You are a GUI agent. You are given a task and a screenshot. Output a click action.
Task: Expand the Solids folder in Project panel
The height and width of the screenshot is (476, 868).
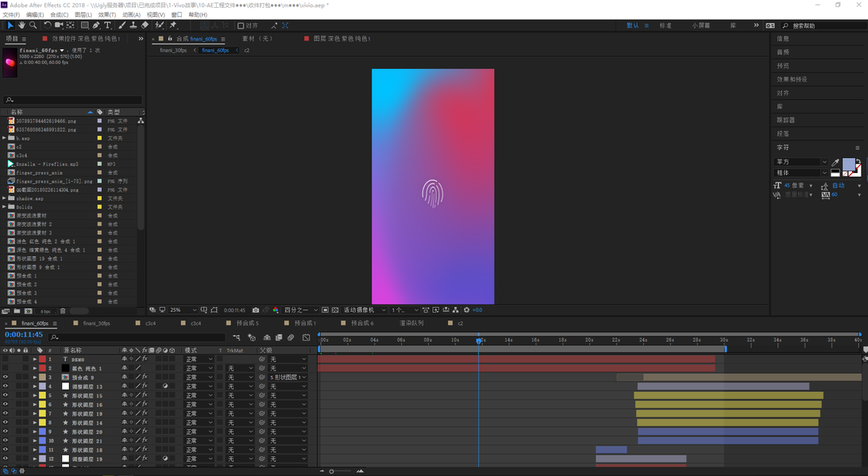5,207
